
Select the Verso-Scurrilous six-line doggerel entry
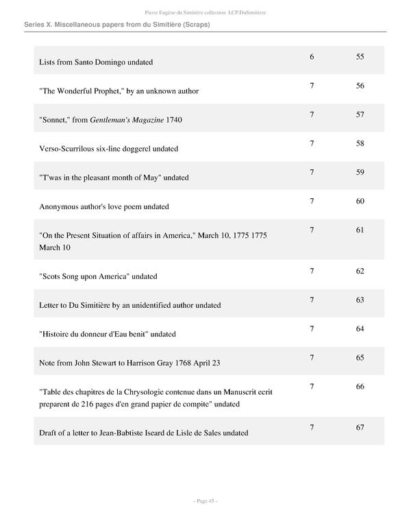[x=109, y=149]
